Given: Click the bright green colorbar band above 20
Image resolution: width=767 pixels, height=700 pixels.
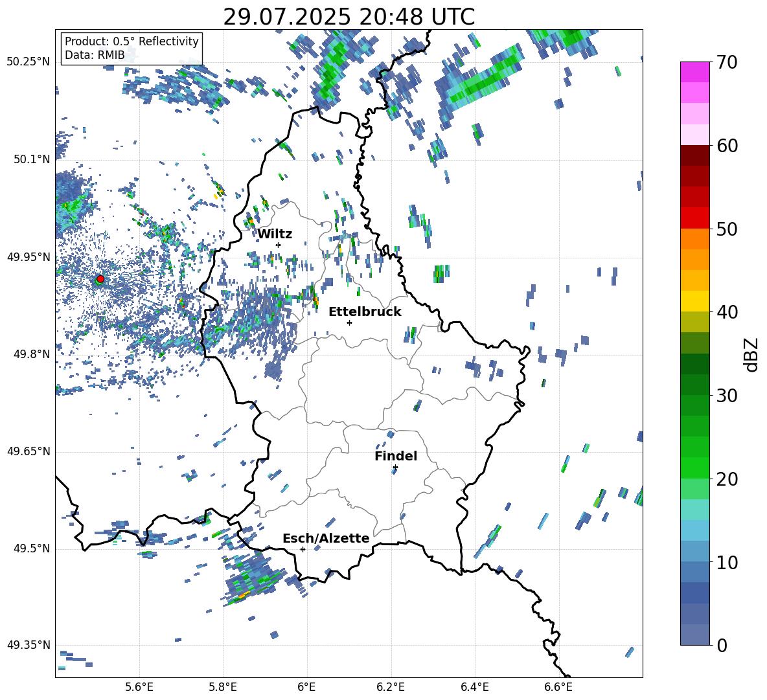Looking at the screenshot, I should 694,468.
